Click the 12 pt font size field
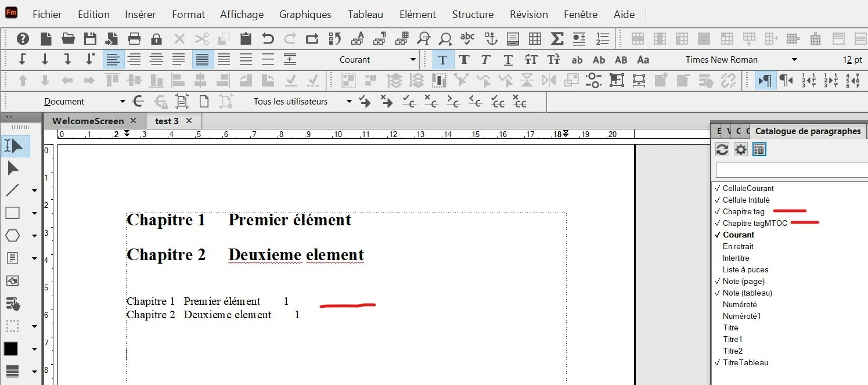This screenshot has height=385, width=868. tap(852, 59)
